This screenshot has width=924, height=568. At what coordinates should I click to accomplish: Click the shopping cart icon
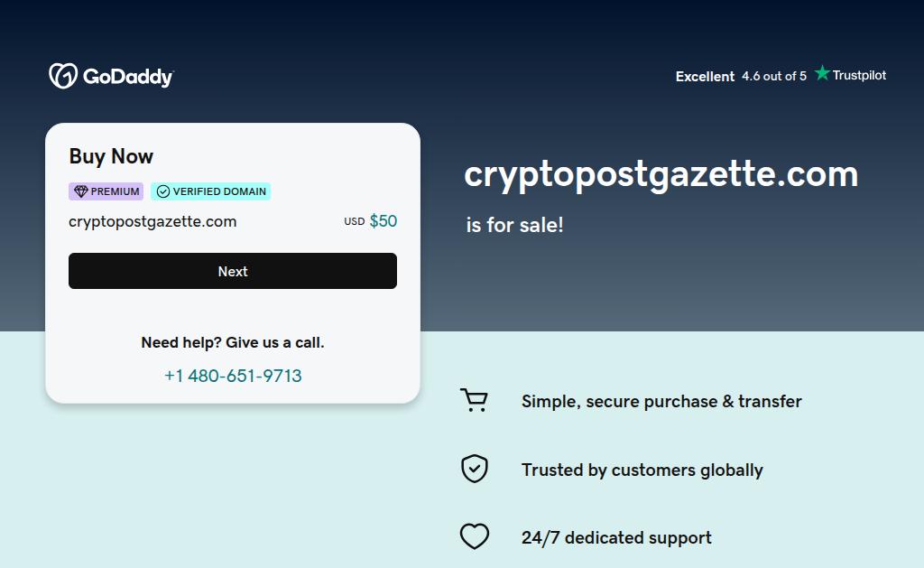pyautogui.click(x=474, y=400)
